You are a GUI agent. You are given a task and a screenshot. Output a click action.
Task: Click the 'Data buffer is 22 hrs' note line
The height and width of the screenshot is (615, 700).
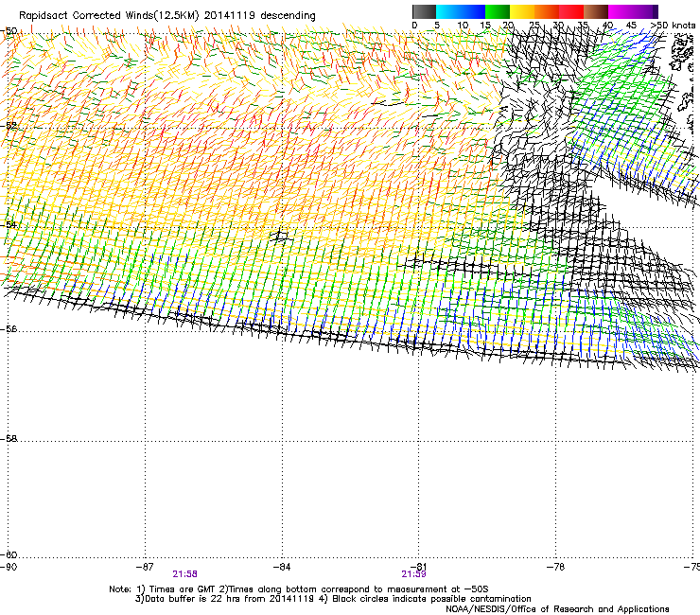point(224,599)
